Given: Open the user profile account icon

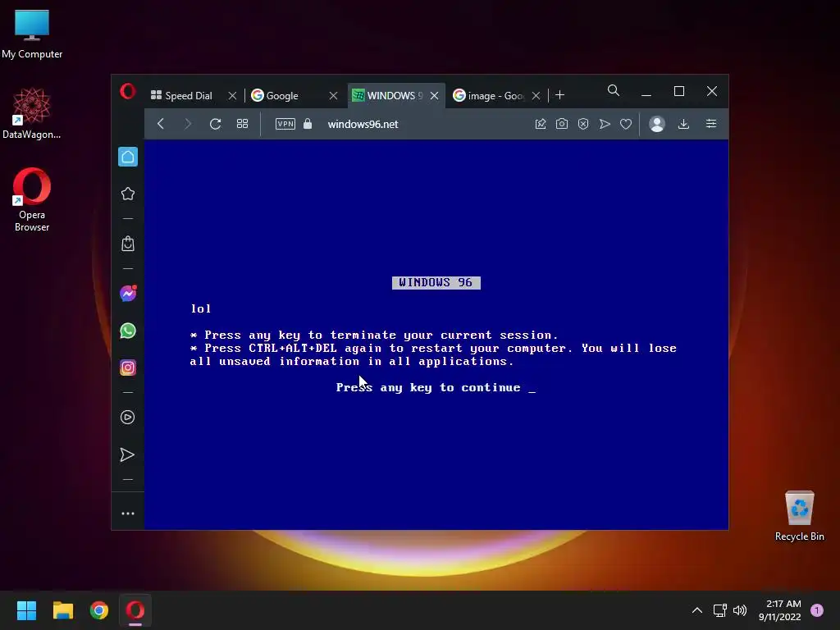Looking at the screenshot, I should tap(657, 124).
